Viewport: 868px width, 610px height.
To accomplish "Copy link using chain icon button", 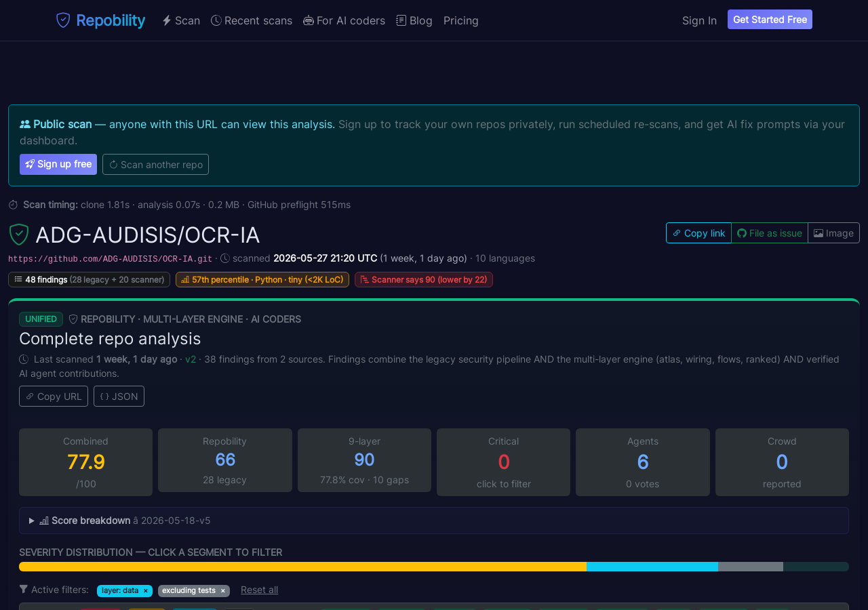I will click(698, 232).
